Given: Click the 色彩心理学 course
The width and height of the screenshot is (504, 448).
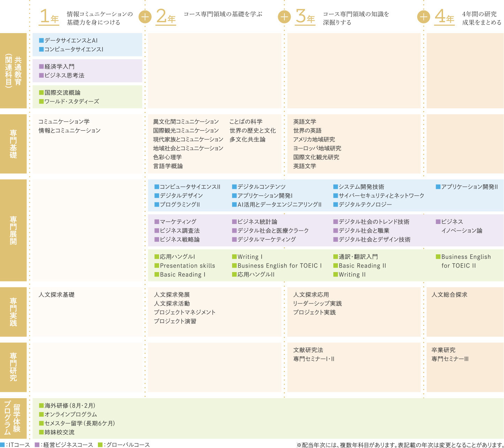Looking at the screenshot, I should pos(168,157).
